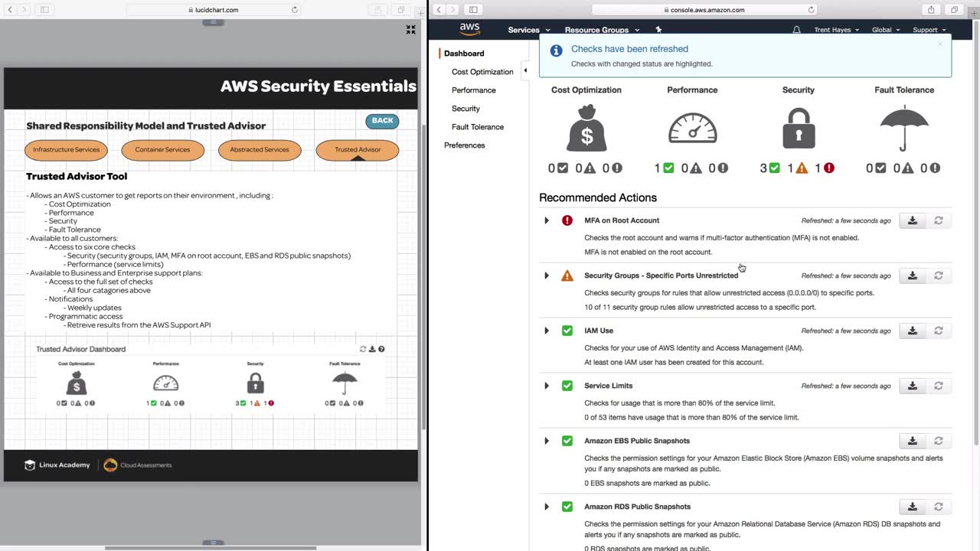
Task: Download the Service Limits check results
Action: point(912,386)
